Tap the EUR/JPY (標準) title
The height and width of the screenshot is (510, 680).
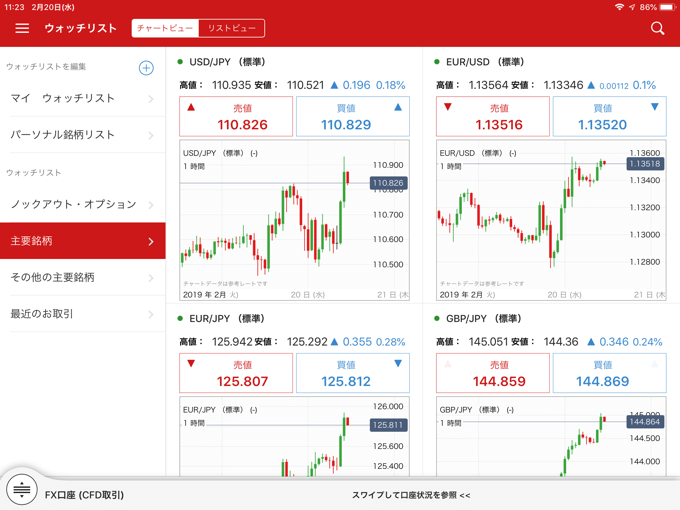[x=227, y=319]
